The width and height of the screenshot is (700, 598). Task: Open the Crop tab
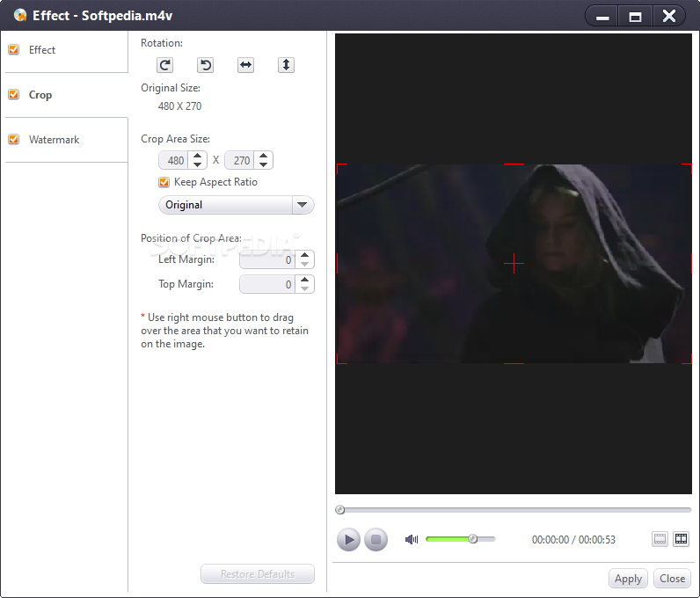pyautogui.click(x=67, y=95)
